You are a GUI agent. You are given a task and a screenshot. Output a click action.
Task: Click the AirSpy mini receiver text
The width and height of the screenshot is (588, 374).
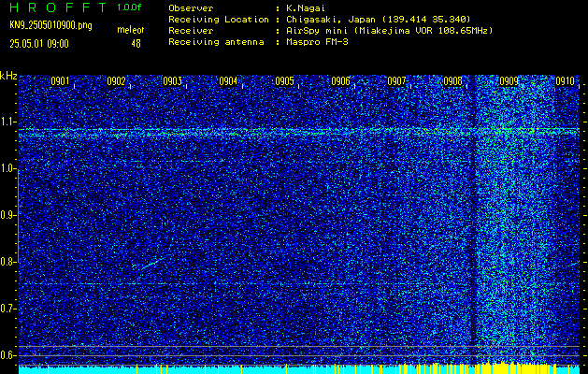[x=390, y=31]
